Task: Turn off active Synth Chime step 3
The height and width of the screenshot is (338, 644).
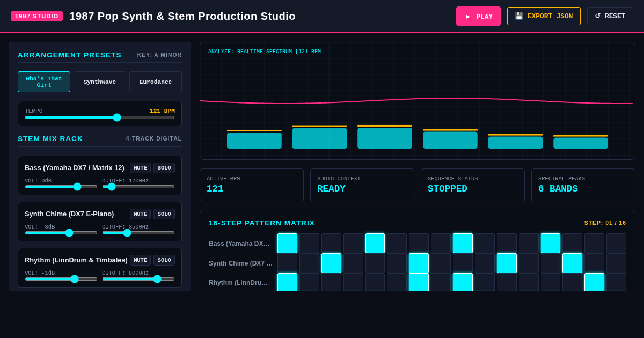Action: click(331, 263)
